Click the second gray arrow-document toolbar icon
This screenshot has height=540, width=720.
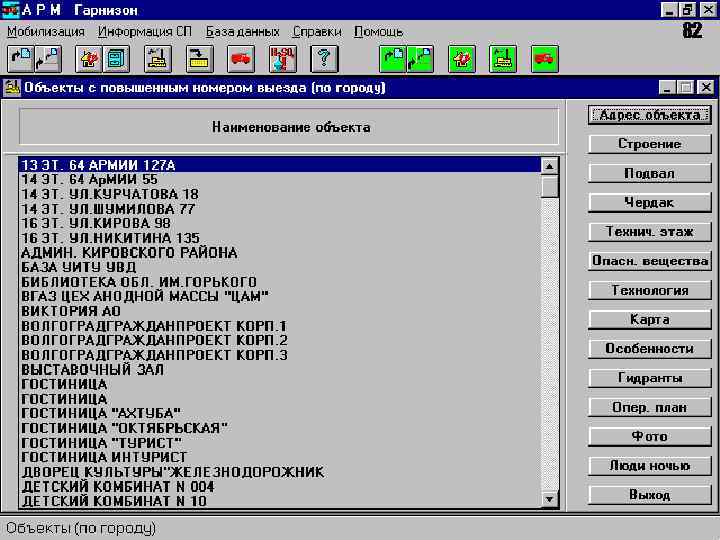(48, 59)
